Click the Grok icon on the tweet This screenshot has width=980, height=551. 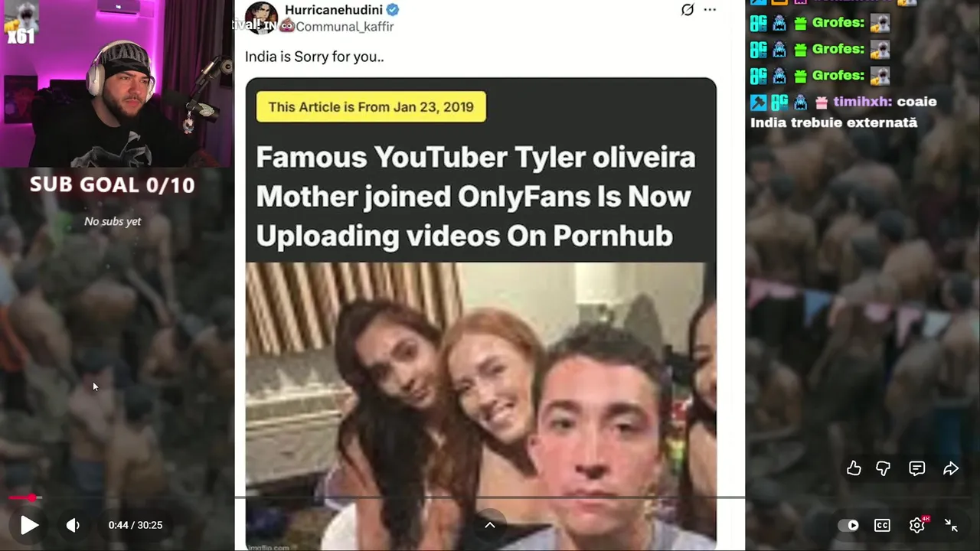click(x=688, y=10)
